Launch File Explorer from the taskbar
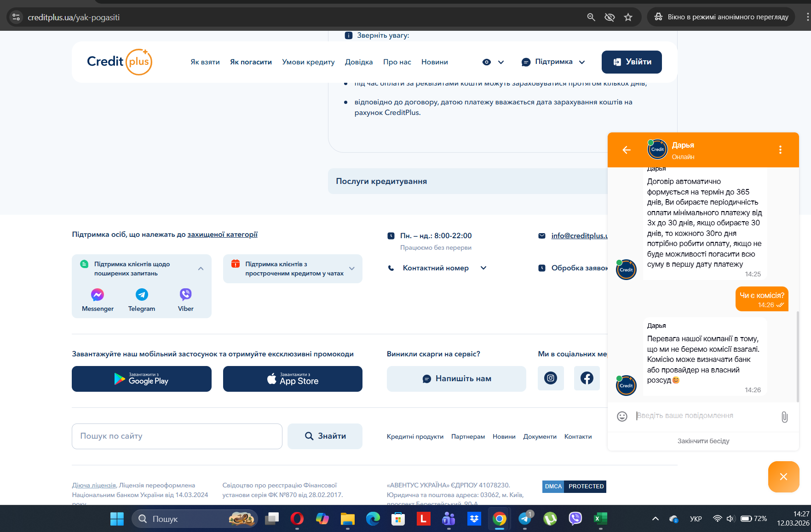Viewport: 811px width, 532px height. [x=348, y=519]
